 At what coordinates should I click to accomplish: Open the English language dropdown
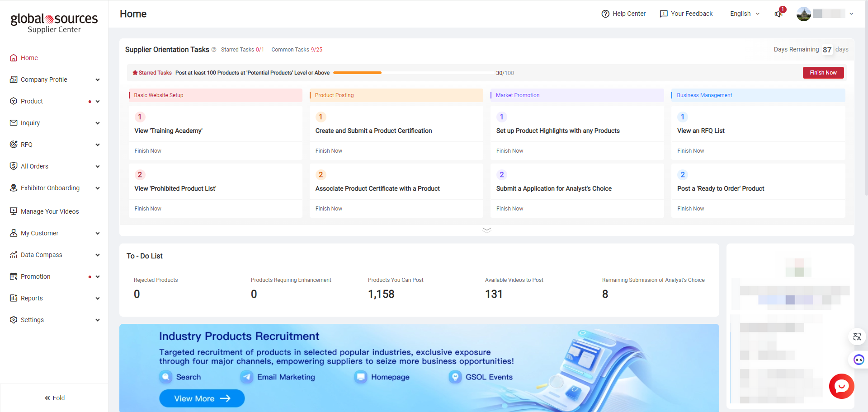click(x=744, y=14)
